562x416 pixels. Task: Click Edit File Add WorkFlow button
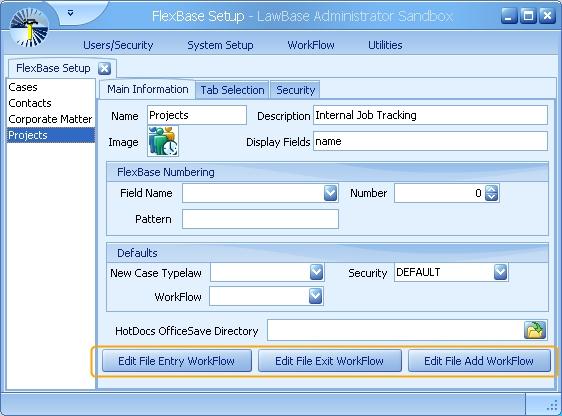coord(479,361)
